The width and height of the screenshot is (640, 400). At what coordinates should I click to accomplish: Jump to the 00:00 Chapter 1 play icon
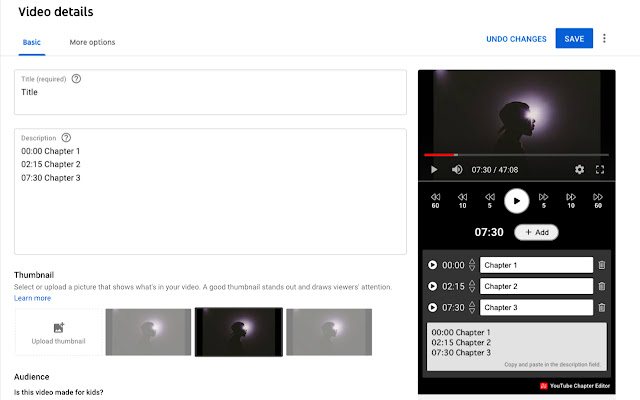point(432,265)
